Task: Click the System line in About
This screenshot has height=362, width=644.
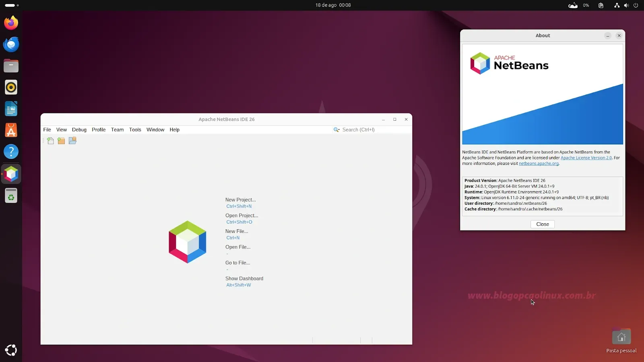Action: click(x=537, y=197)
